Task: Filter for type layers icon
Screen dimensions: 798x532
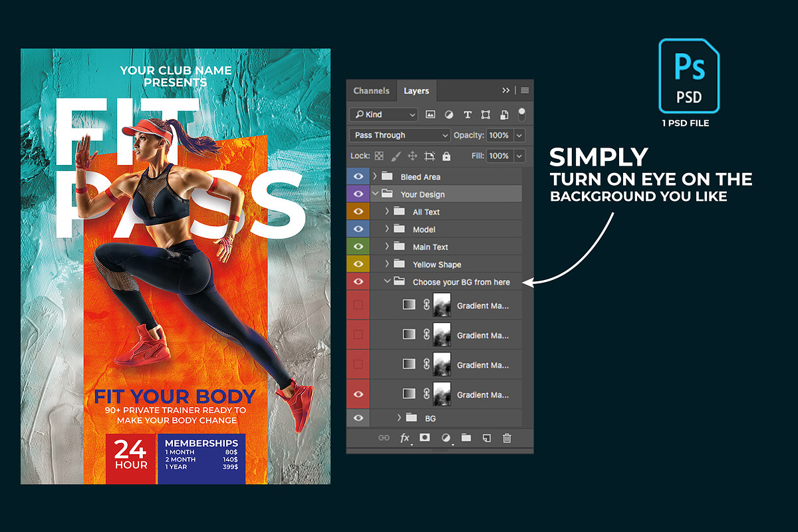Action: 467,114
